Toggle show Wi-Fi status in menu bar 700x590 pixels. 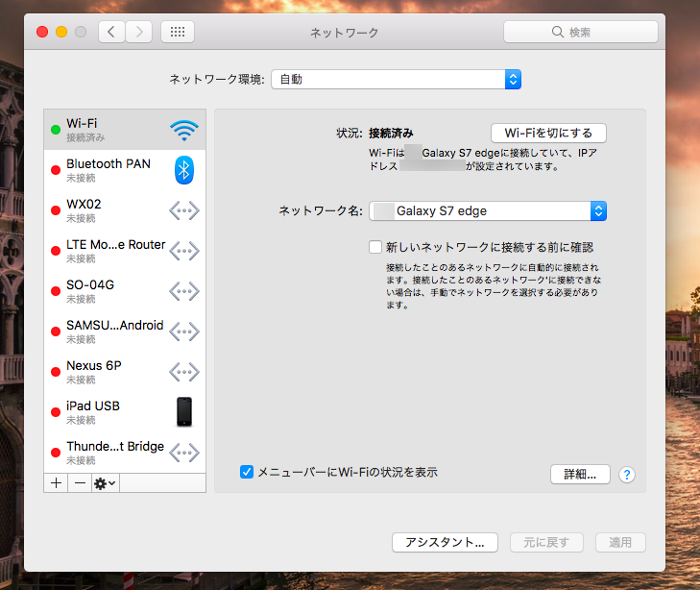(x=247, y=472)
